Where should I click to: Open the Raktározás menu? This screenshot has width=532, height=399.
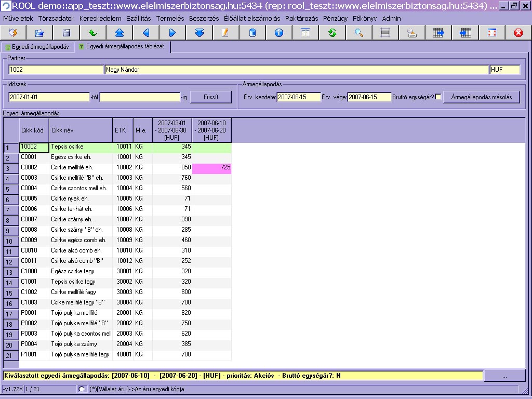click(x=301, y=18)
